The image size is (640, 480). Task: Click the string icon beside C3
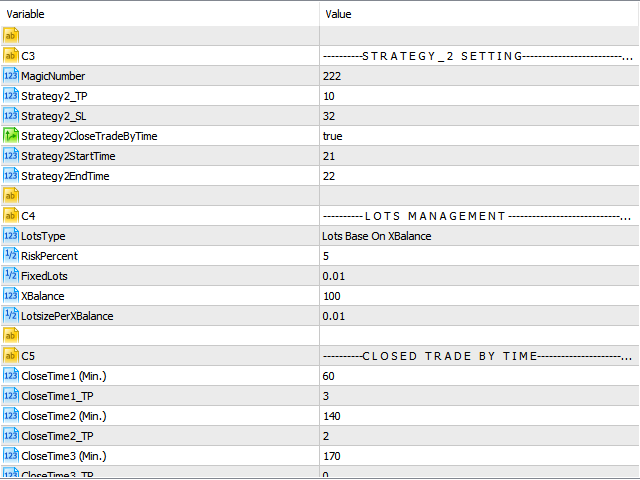click(x=11, y=56)
